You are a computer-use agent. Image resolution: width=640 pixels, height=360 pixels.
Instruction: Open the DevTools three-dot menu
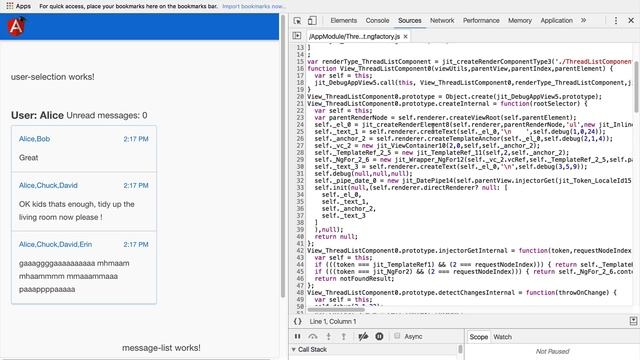click(x=616, y=20)
